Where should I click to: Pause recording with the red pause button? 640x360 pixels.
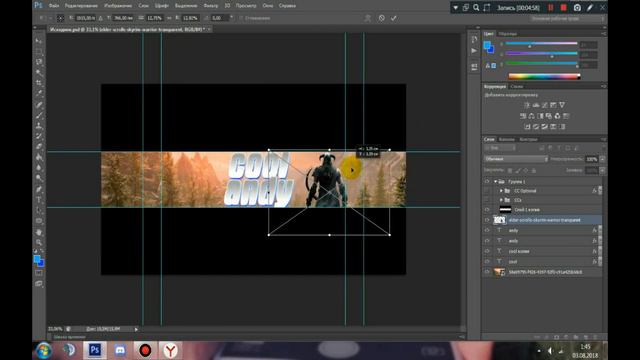(x=551, y=7)
